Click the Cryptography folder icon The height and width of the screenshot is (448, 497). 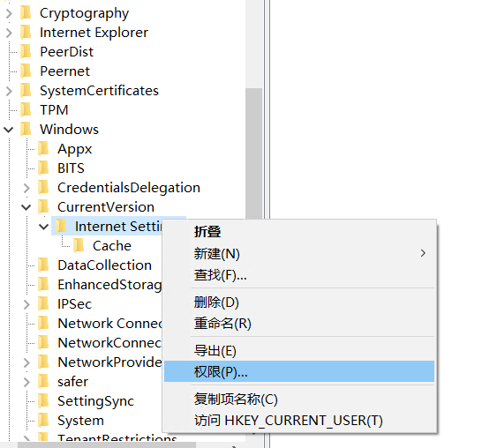pos(26,13)
